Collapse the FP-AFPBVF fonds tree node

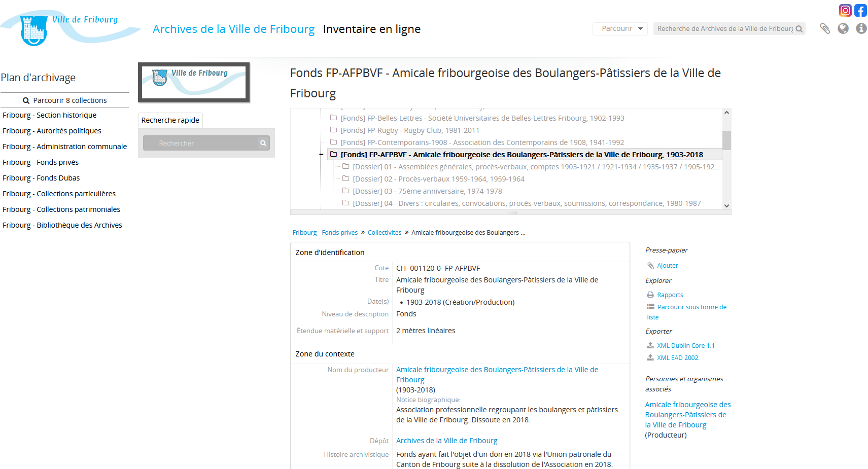tap(322, 155)
